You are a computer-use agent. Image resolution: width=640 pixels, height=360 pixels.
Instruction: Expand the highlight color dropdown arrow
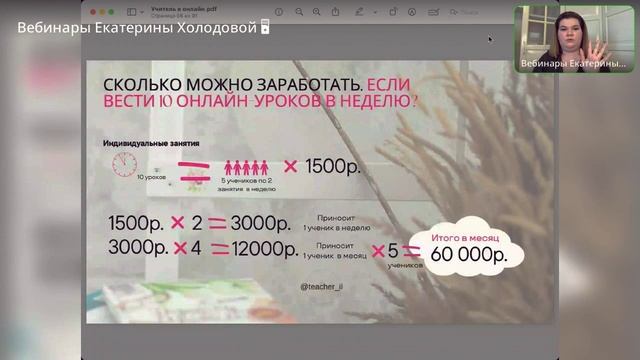[375, 12]
